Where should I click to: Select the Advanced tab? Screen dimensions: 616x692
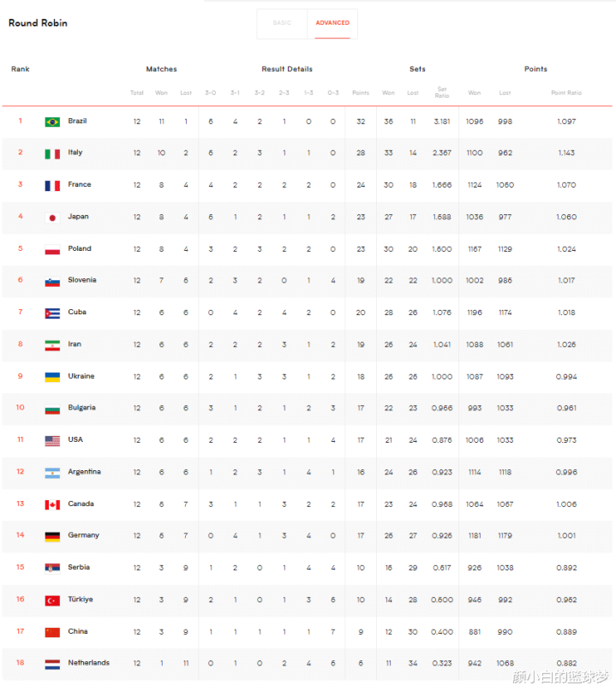pos(332,23)
